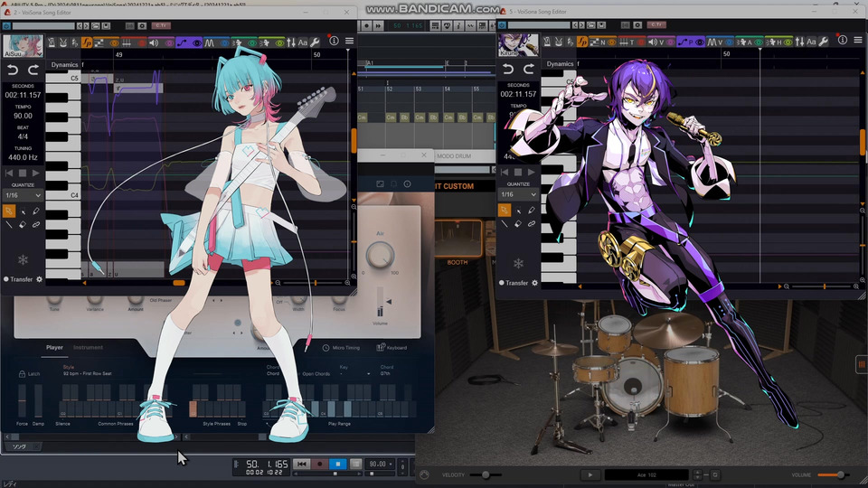
Task: Open Kirune voice selector thumbnail
Action: [518, 45]
